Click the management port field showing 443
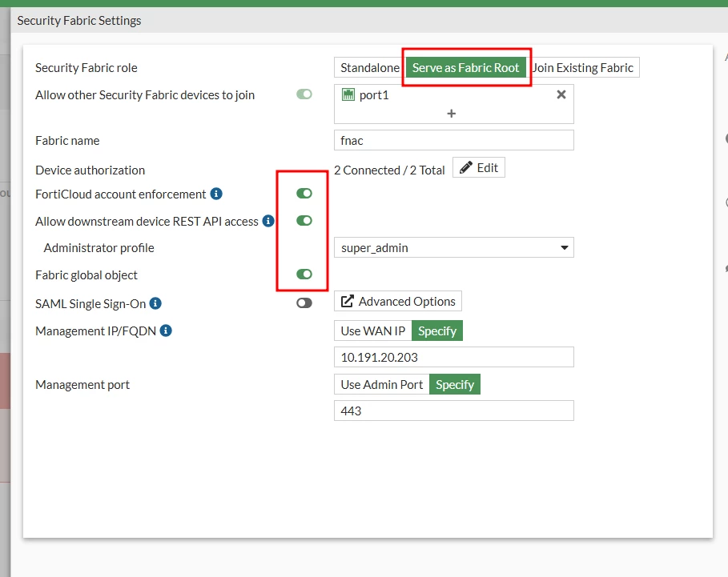Screen dimensions: 728x577 tap(453, 411)
